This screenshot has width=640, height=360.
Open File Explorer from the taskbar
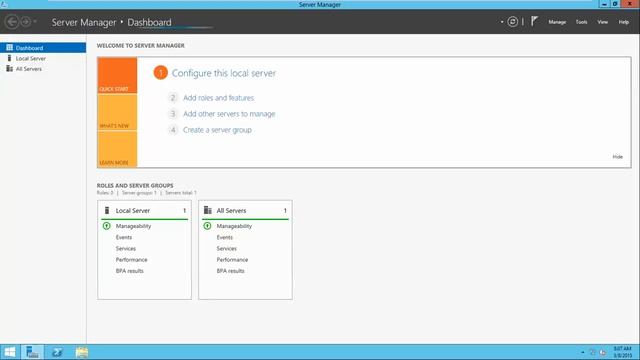point(82,352)
